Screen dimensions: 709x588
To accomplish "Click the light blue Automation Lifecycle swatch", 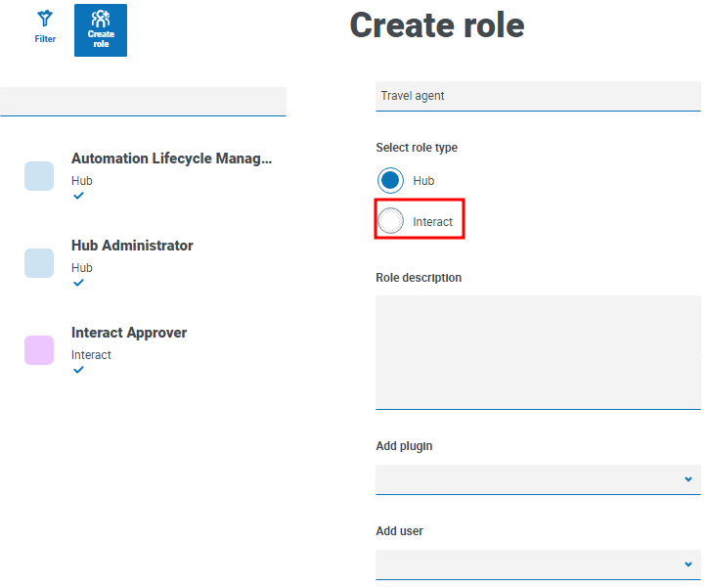I will pyautogui.click(x=39, y=176).
